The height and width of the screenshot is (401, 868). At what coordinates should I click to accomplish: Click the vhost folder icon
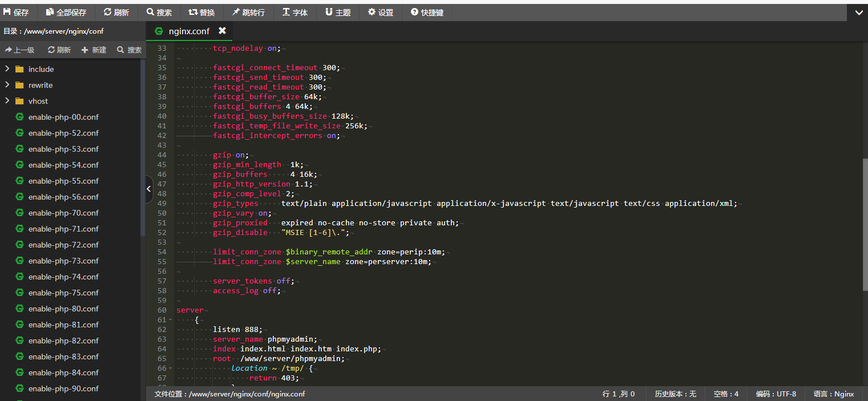[19, 101]
